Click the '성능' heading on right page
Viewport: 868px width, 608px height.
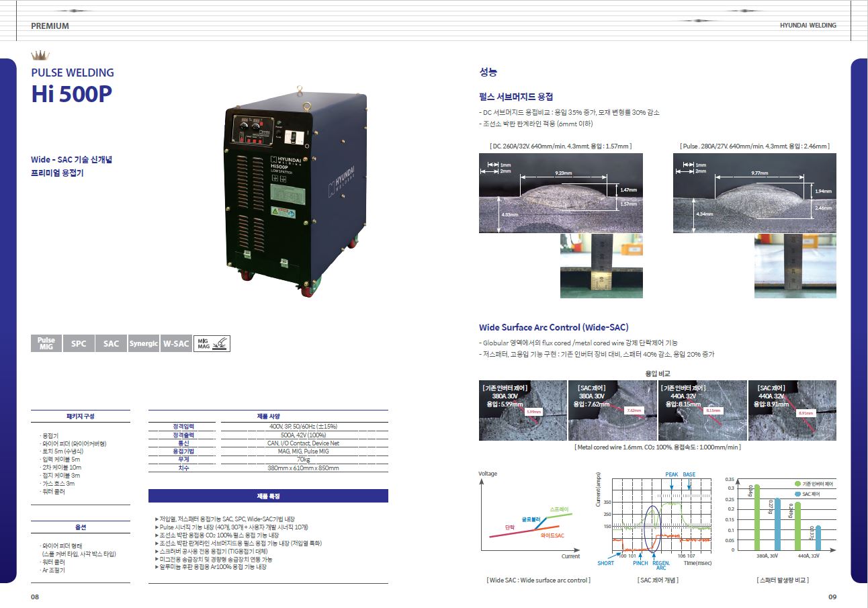(488, 72)
